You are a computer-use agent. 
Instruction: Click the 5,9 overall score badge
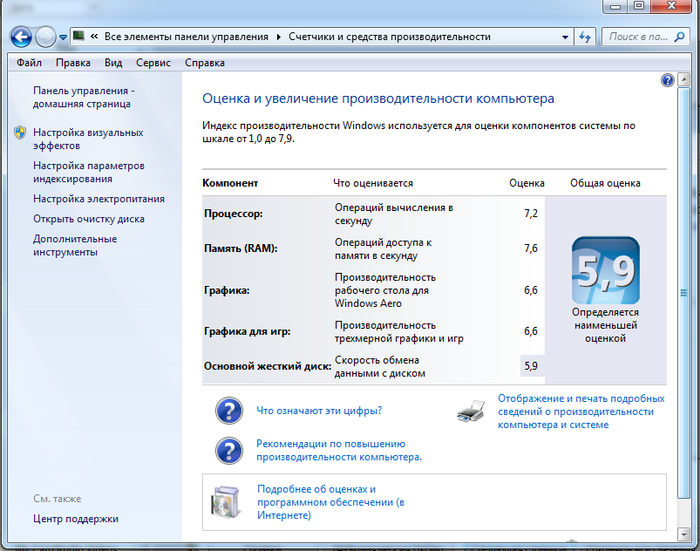605,270
